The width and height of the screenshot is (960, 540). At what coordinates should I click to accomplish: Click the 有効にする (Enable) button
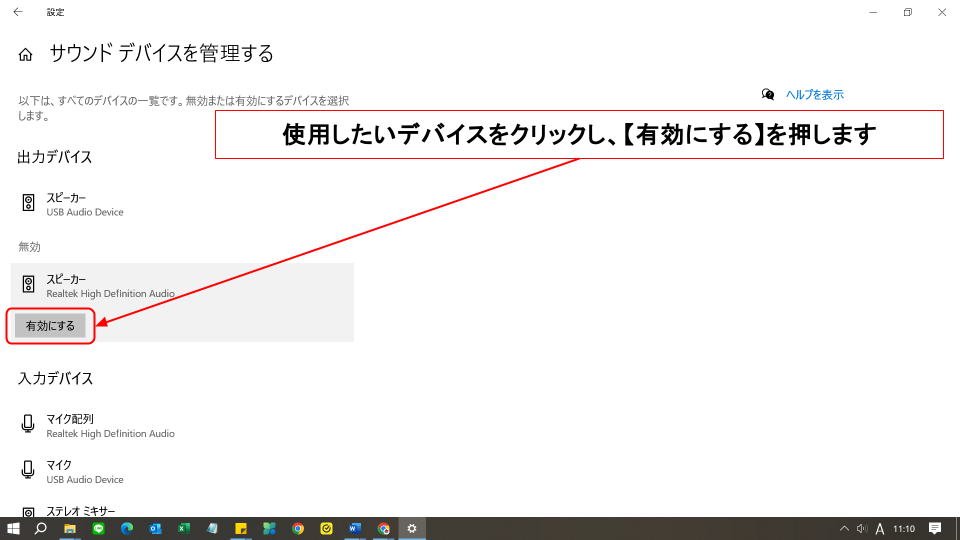point(50,326)
